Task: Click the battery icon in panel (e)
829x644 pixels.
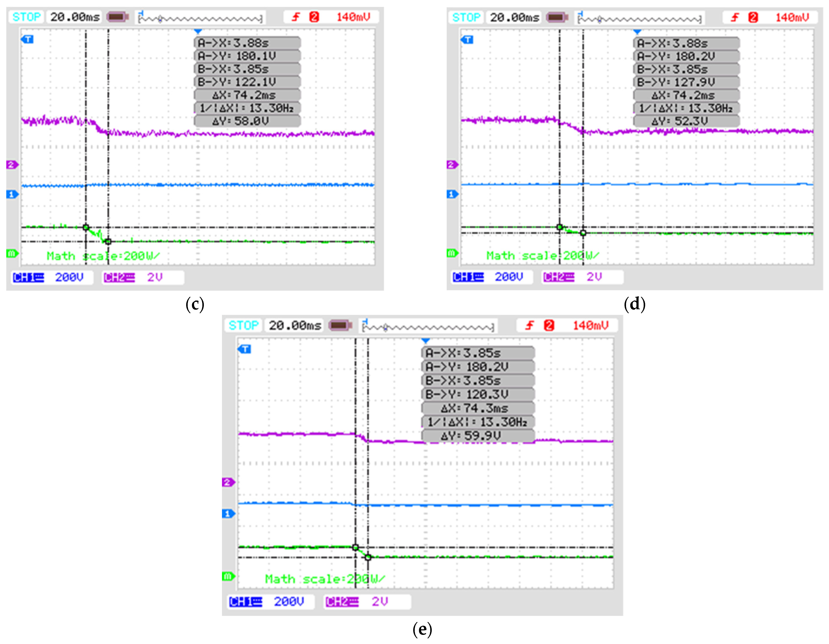Action: point(340,325)
